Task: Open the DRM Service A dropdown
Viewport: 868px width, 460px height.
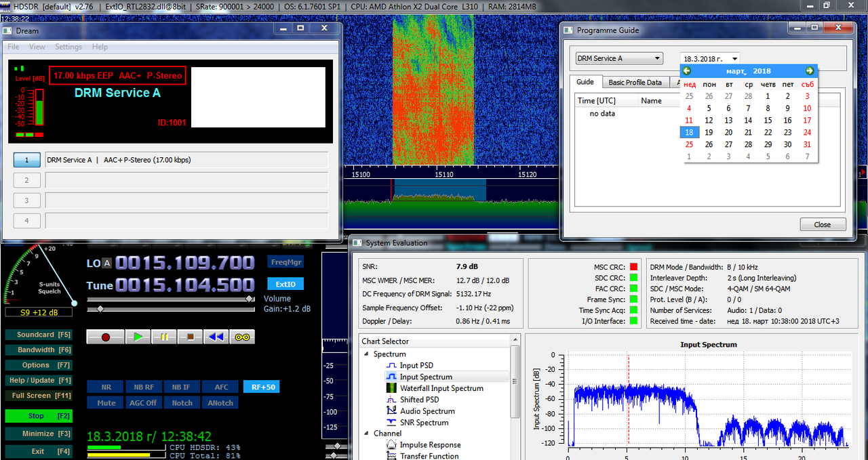Action: pos(619,58)
